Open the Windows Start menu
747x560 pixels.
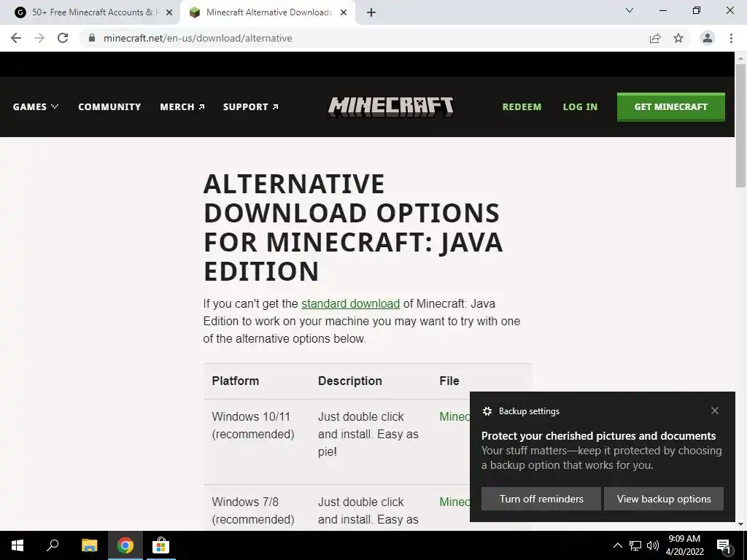point(18,545)
